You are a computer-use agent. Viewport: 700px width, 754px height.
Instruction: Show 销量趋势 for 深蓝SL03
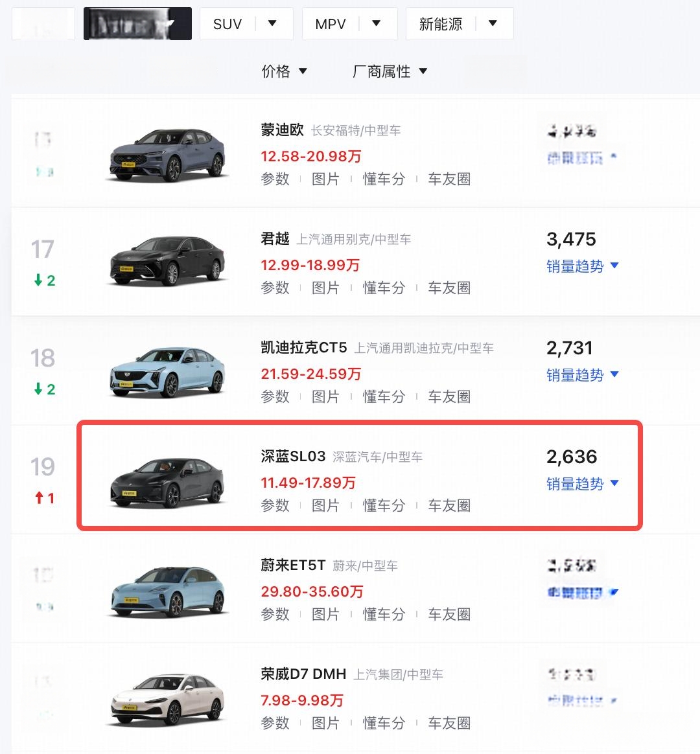click(x=582, y=483)
